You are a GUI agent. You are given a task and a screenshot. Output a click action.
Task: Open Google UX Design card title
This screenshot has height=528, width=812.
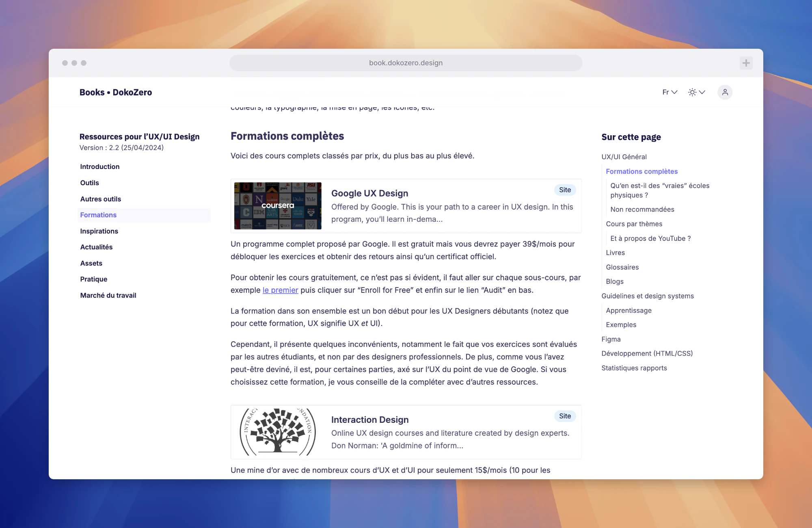tap(369, 193)
